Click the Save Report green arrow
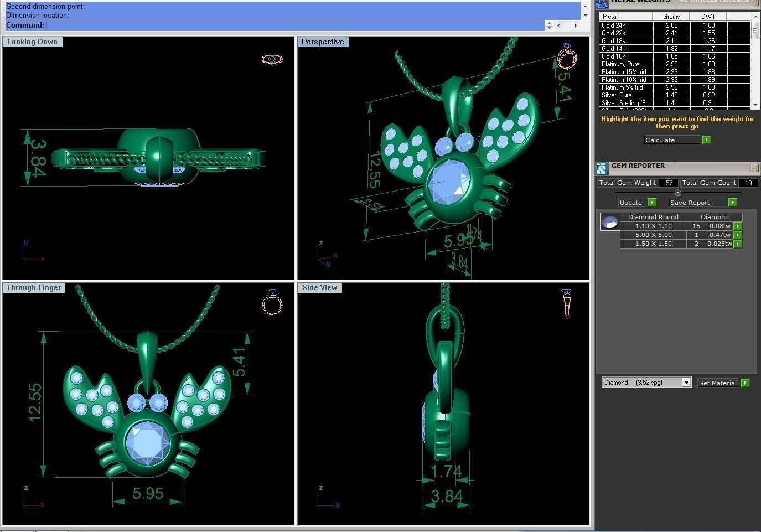The width and height of the screenshot is (761, 532). point(732,203)
